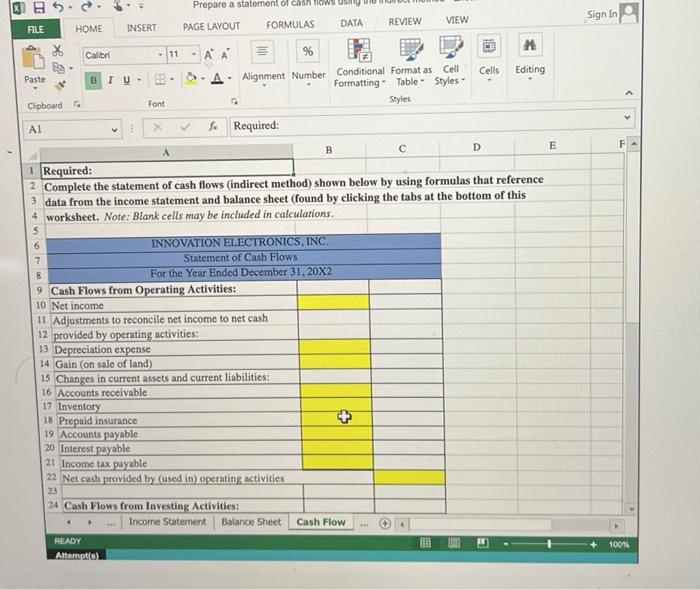
Task: Click the Redo arrow icon
Action: tap(88, 6)
